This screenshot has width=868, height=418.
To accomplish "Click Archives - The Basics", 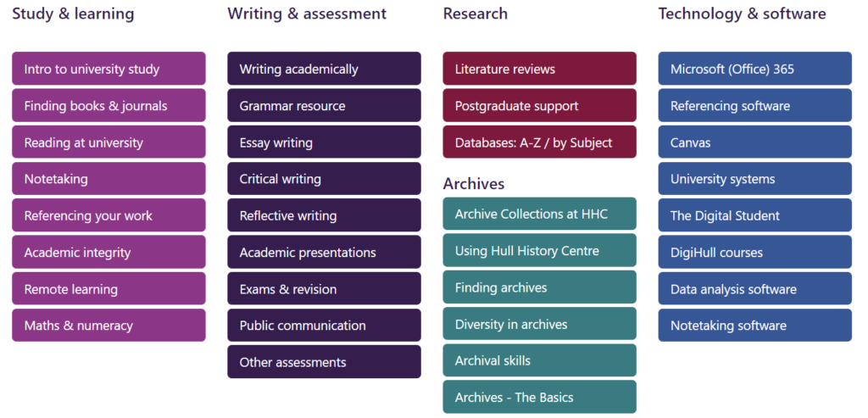I will point(540,397).
